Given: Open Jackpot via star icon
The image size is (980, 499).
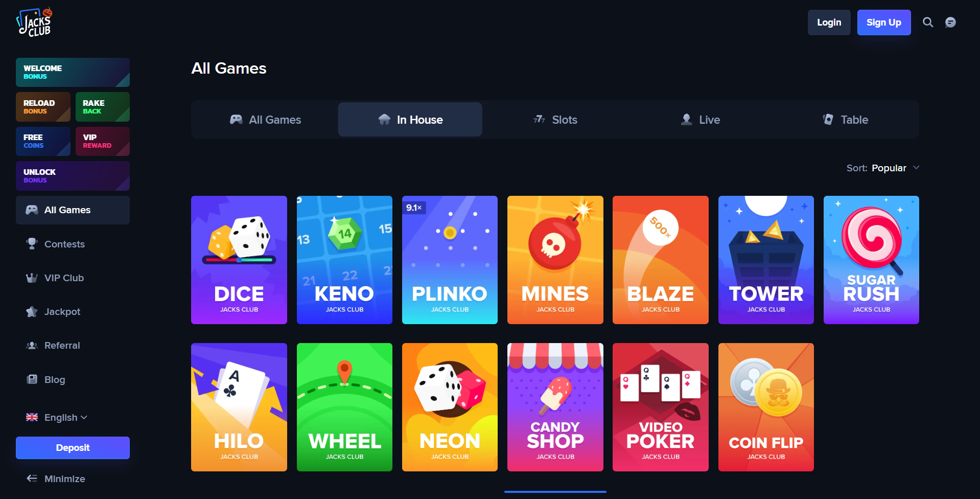Looking at the screenshot, I should pos(32,311).
